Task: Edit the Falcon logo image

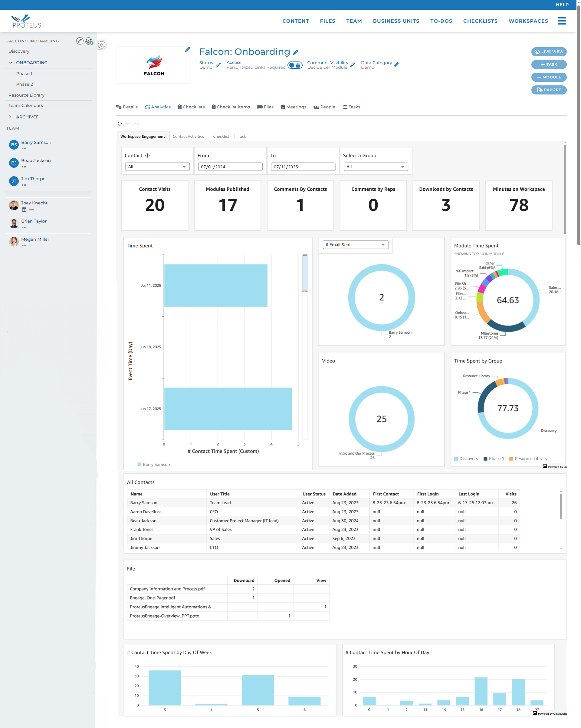Action: click(x=188, y=50)
